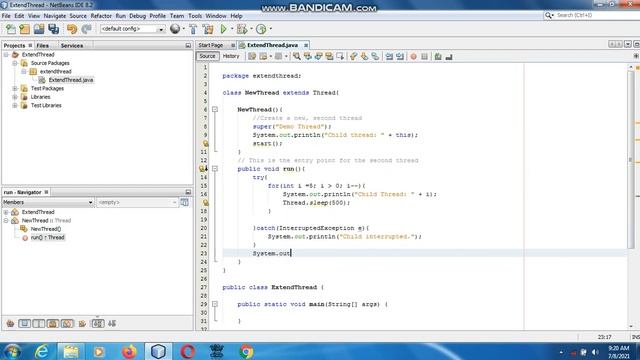Viewport: 640px width, 360px height.
Task: Open Firefox from the taskbar
Action: (129, 351)
